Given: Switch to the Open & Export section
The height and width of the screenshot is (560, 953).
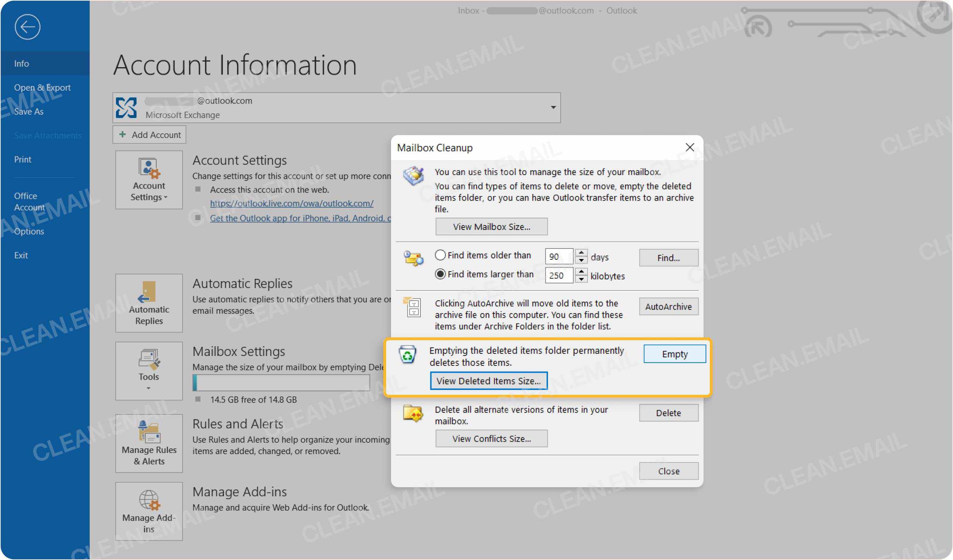Looking at the screenshot, I should coord(42,87).
